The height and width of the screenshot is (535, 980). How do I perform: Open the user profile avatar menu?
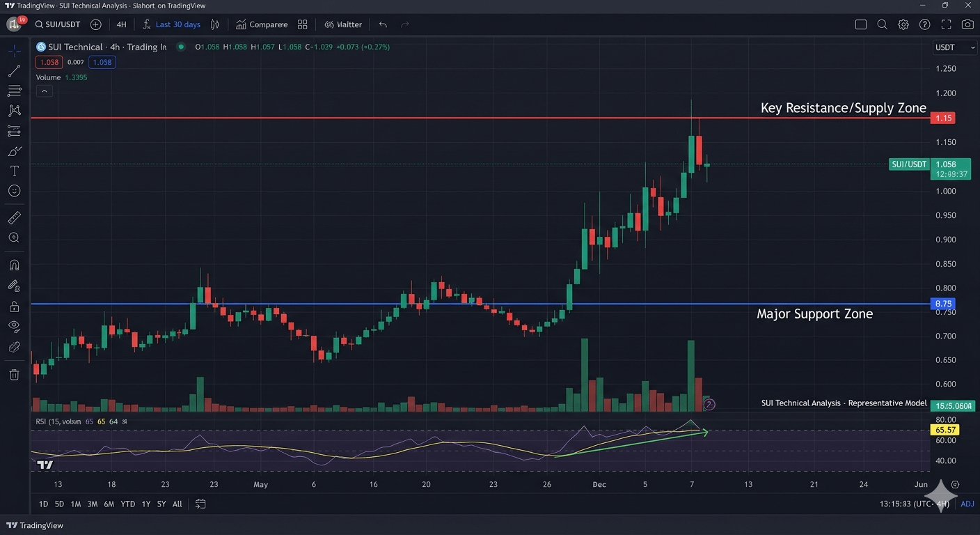pos(14,24)
